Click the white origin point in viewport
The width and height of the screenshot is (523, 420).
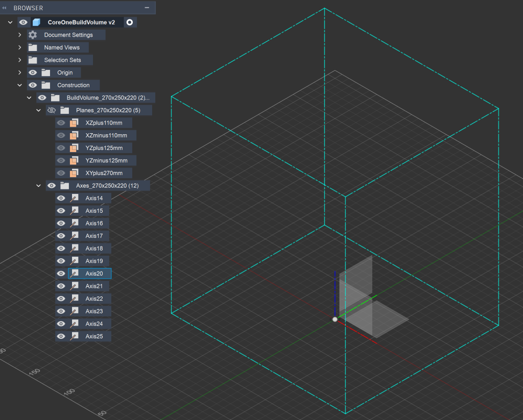click(335, 319)
